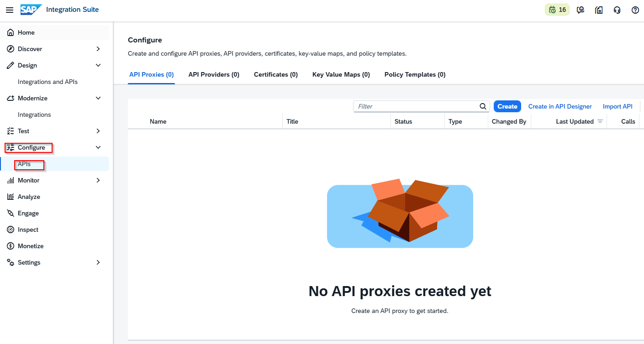
Task: Click the Last Updated column header
Action: [575, 121]
